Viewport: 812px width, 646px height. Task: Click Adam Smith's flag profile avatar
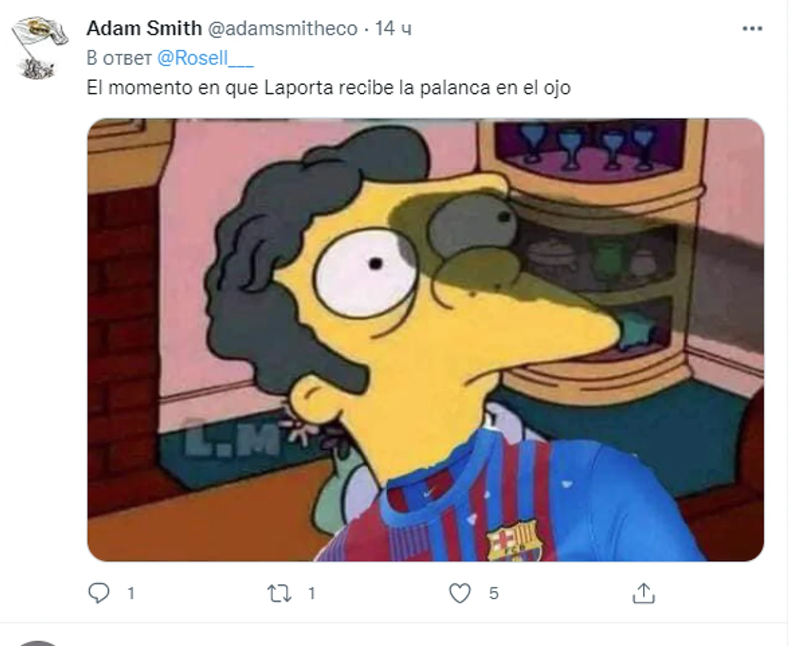pos(39,48)
